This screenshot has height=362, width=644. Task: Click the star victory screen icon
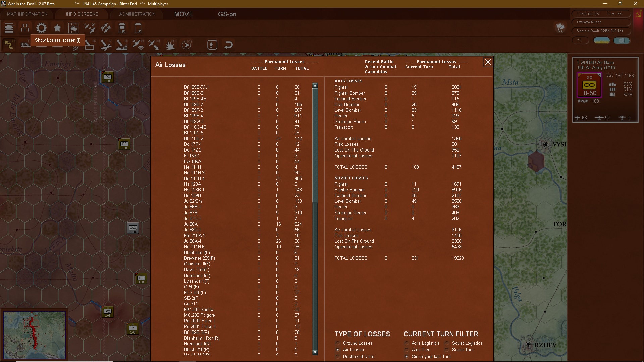click(57, 28)
